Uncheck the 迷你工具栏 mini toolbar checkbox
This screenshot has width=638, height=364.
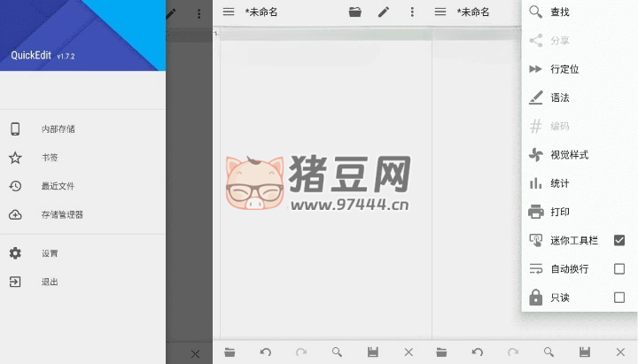[619, 240]
